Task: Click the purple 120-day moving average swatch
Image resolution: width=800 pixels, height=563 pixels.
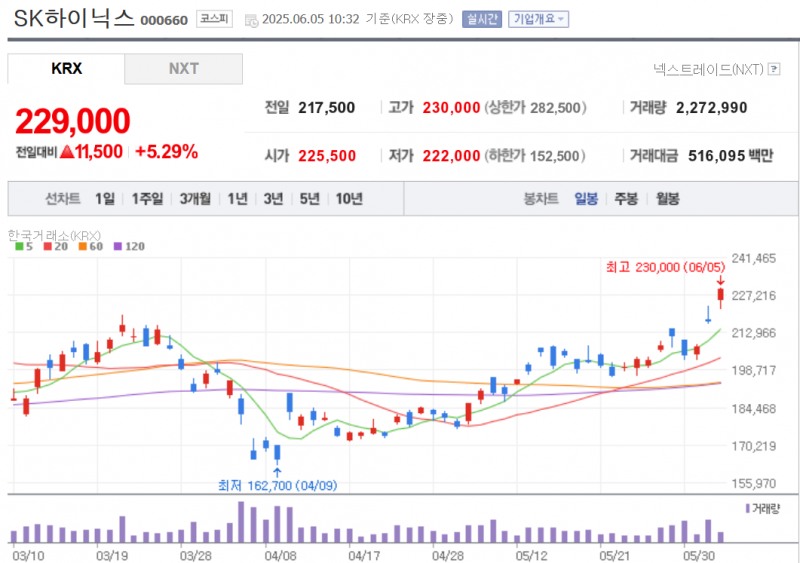Action: point(118,247)
